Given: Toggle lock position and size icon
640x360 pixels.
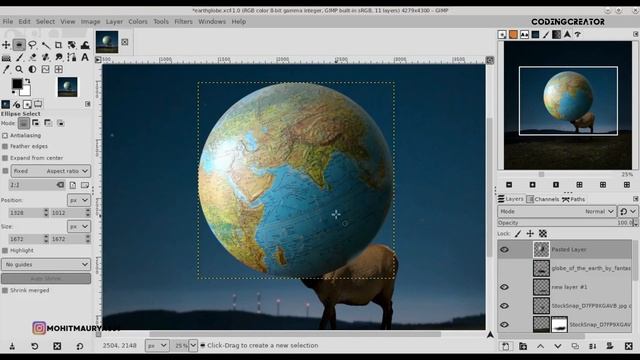Looking at the screenshot, I should click(x=530, y=233).
